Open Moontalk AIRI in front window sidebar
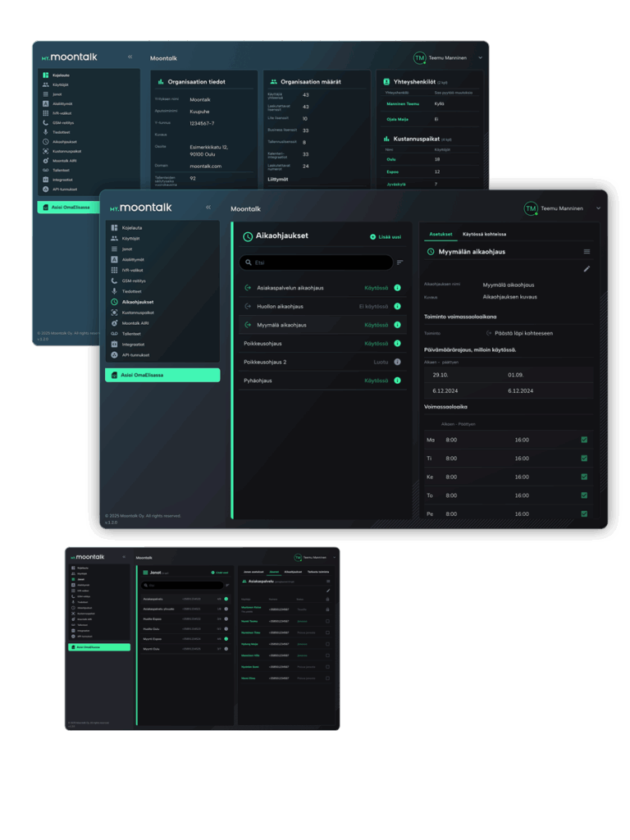This screenshot has height=840, width=630. click(x=131, y=323)
